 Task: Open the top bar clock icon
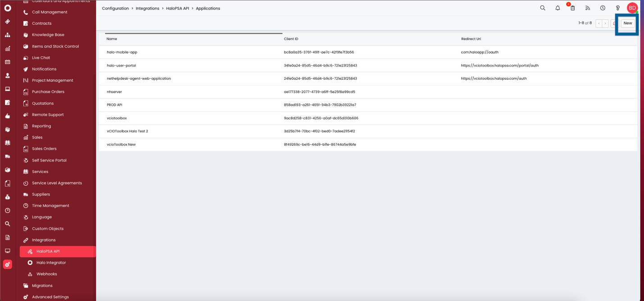pyautogui.click(x=603, y=8)
